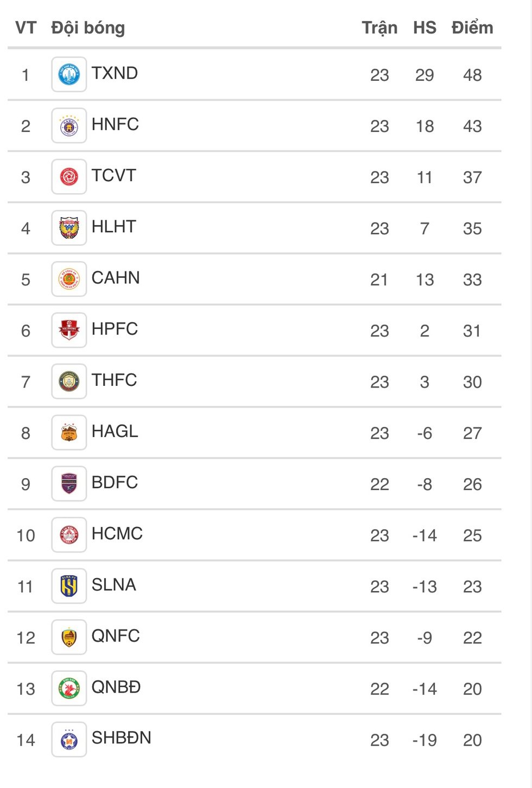Select the THFC round crest
532x788 pixels.
point(69,382)
